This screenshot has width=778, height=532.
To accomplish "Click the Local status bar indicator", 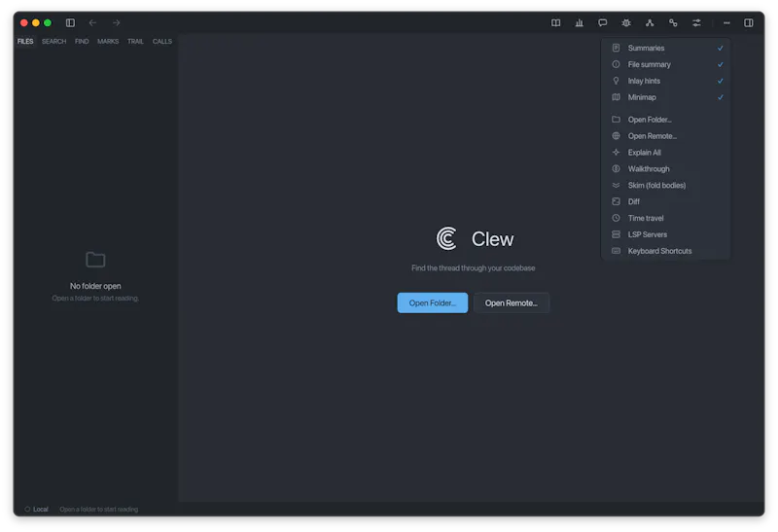I will [37, 510].
